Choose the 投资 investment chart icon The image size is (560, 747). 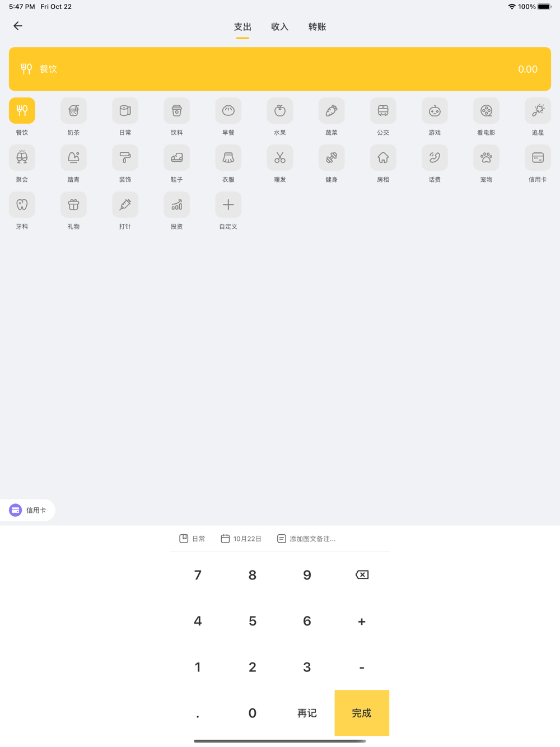(176, 205)
